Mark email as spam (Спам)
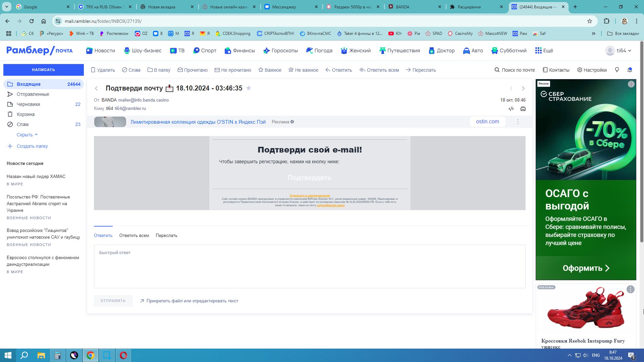 coord(131,70)
